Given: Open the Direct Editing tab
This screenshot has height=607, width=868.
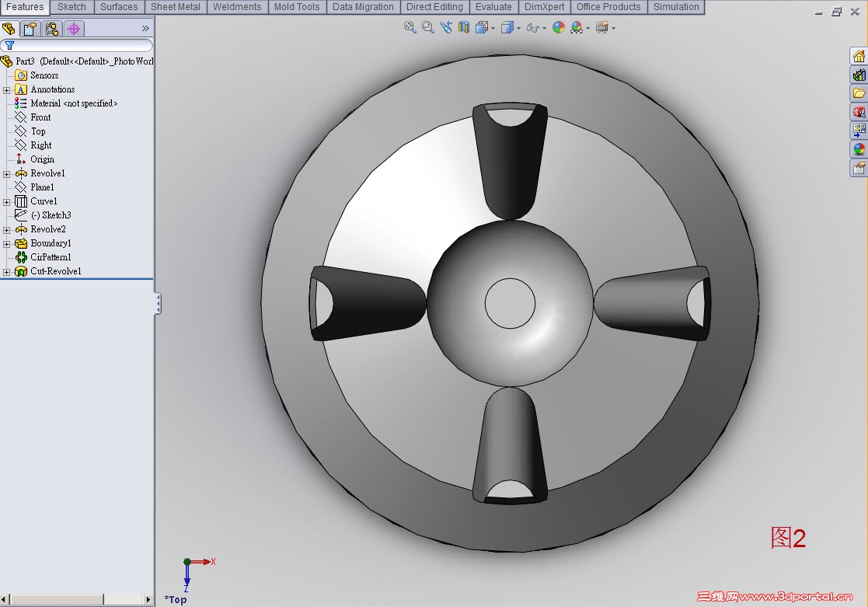Looking at the screenshot, I should (434, 7).
